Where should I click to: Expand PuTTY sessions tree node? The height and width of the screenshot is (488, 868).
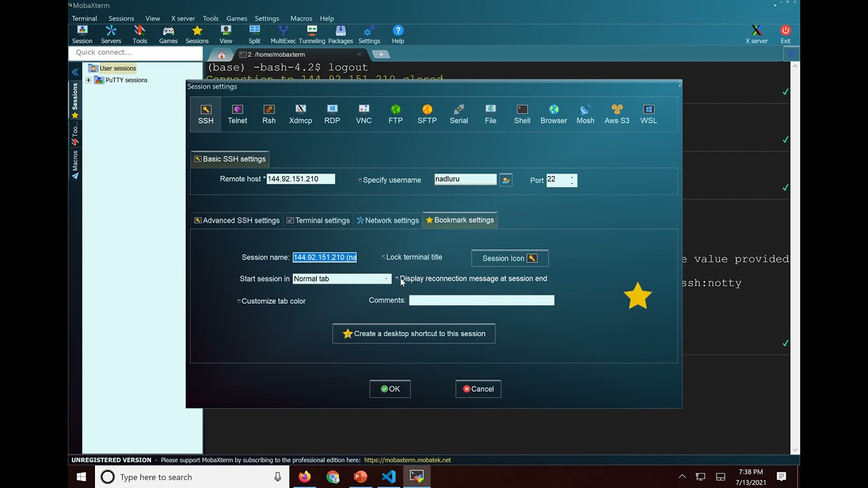[88, 80]
